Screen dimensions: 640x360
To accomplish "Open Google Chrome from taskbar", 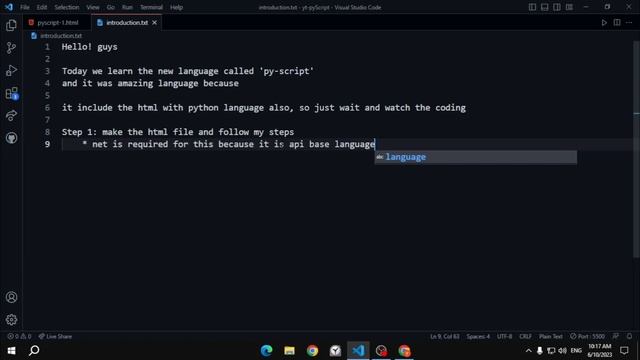I will pyautogui.click(x=312, y=351).
